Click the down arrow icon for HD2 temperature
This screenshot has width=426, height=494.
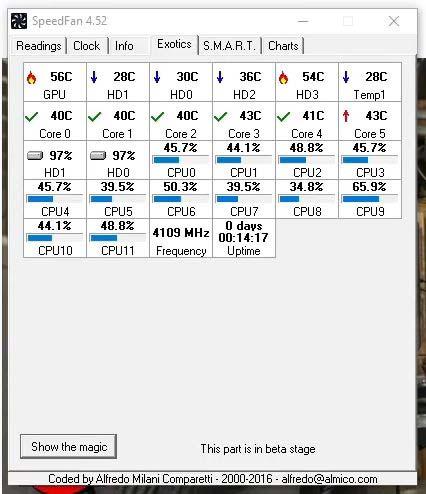click(x=220, y=77)
